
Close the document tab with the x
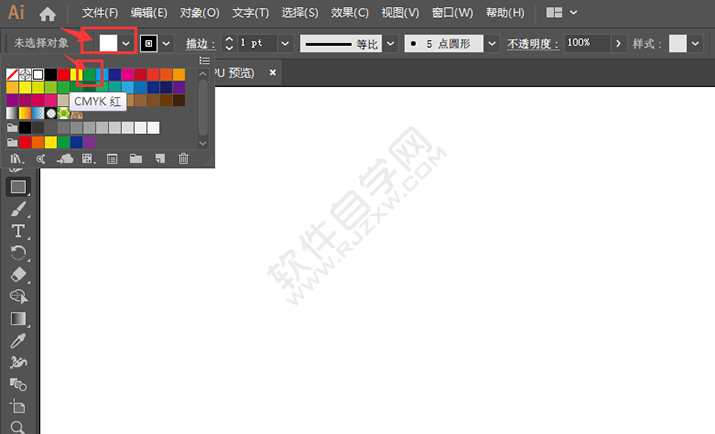click(273, 72)
